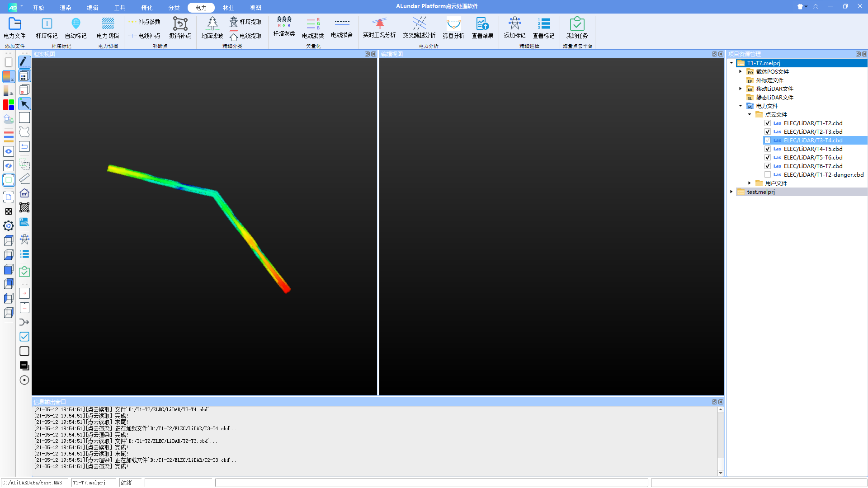Viewport: 868px width, 488px height.
Task: Select the arrow pointer selection tool
Action: [24, 104]
